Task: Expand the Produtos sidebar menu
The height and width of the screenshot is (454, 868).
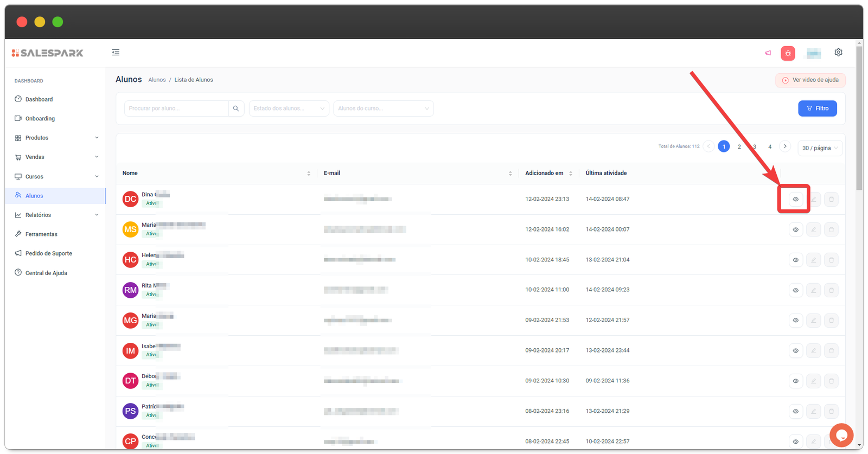Action: point(55,138)
